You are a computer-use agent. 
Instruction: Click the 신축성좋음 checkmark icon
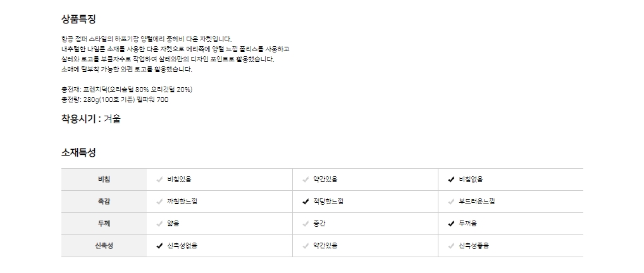tap(451, 246)
